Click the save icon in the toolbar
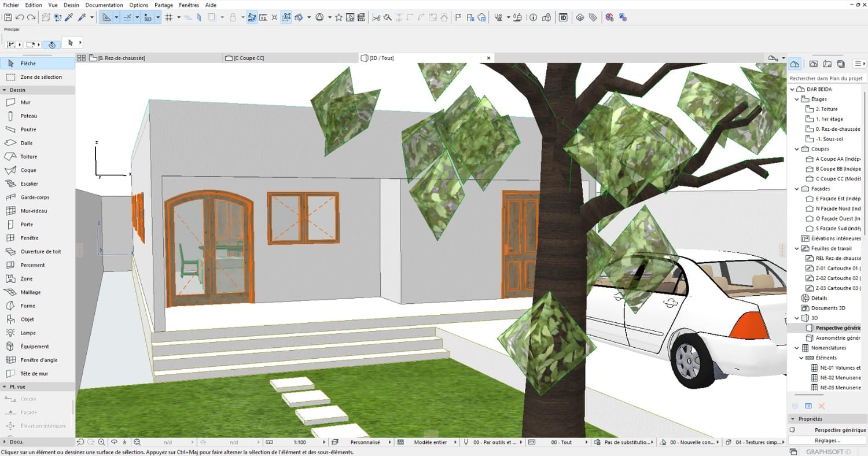Screen dimensions: 868x456 click(x=8, y=17)
